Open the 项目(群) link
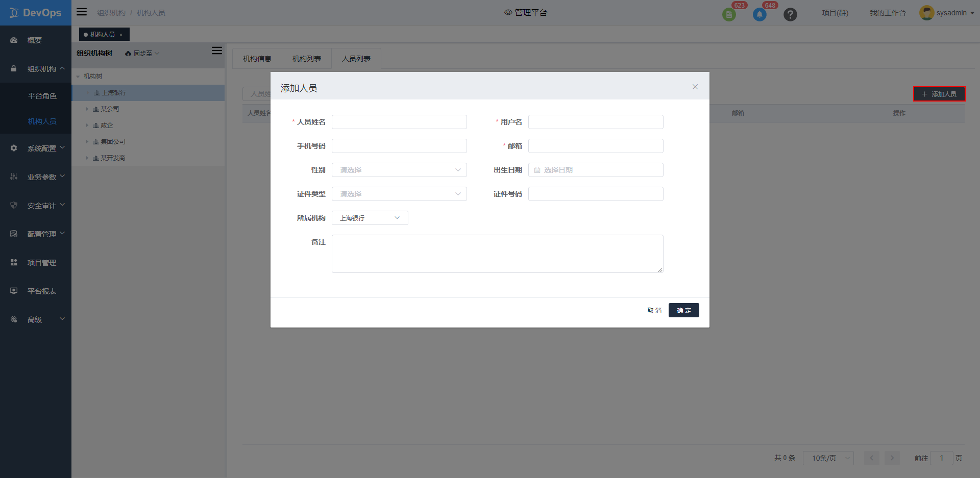 (x=835, y=13)
